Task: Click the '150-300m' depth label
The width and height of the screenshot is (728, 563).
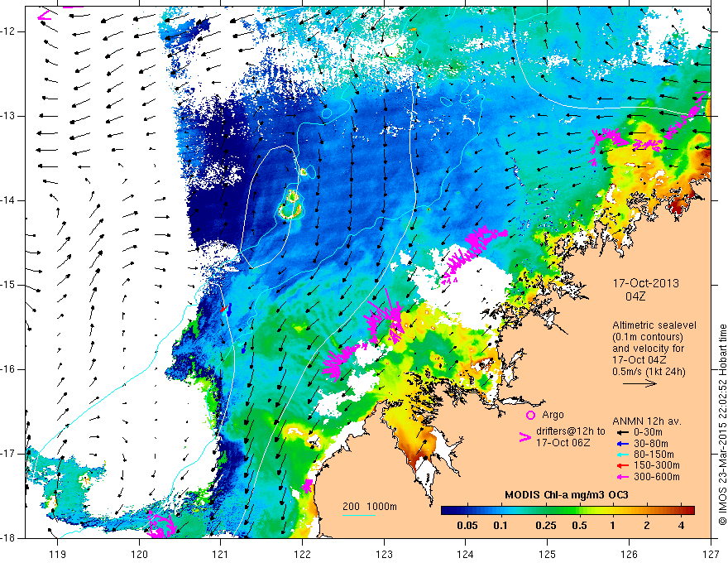Action: pos(657,465)
